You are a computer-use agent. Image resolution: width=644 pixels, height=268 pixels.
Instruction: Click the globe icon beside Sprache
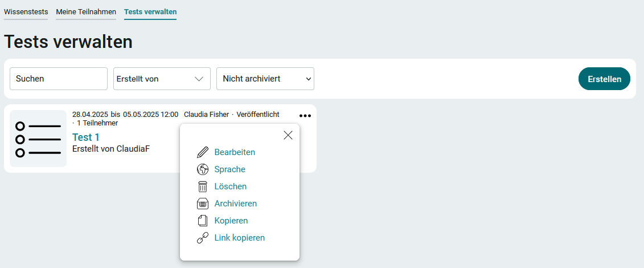pos(203,169)
